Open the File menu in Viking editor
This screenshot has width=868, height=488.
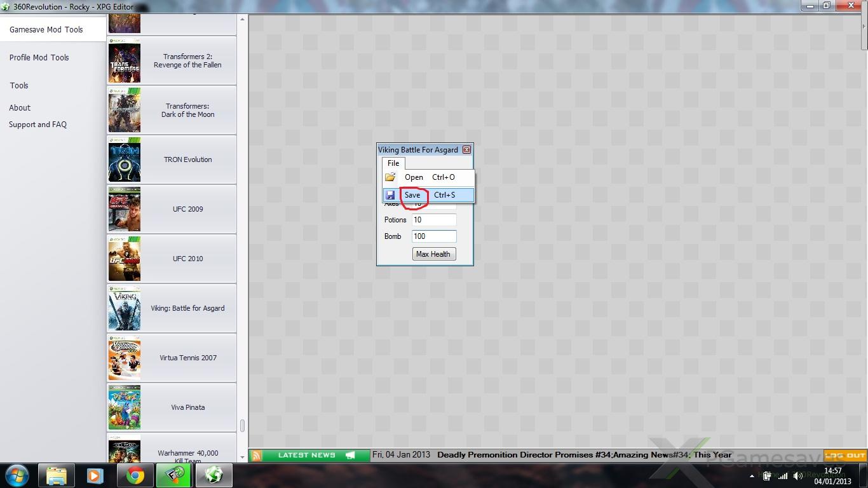tap(393, 163)
